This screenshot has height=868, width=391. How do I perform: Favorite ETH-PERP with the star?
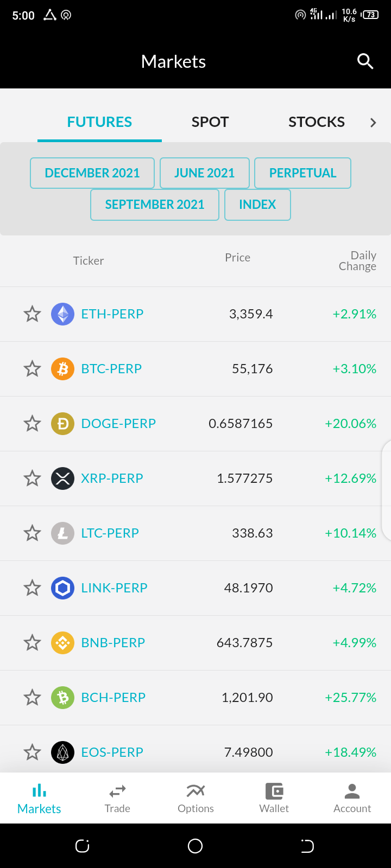pyautogui.click(x=33, y=314)
